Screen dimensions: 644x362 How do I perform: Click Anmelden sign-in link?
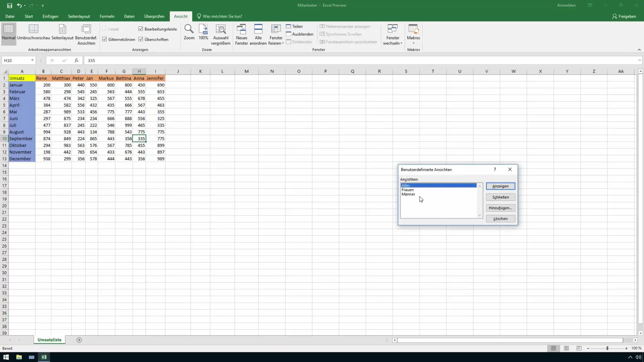coord(566,5)
